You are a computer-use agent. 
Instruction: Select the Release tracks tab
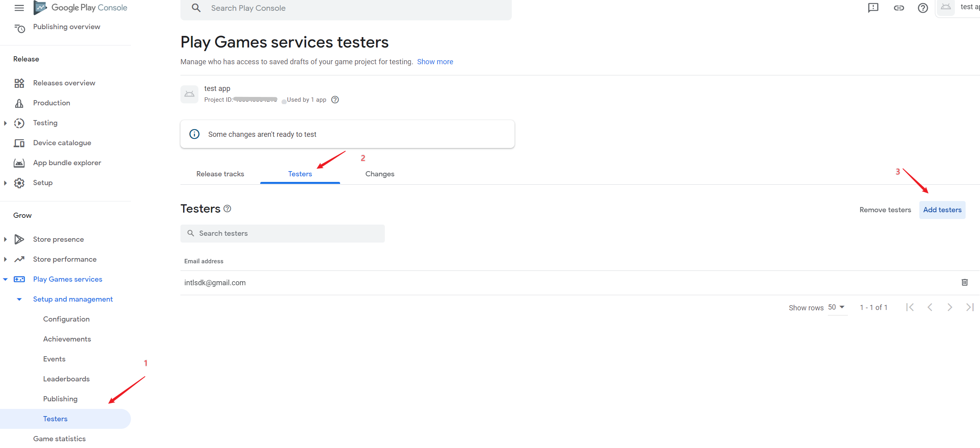[x=220, y=174]
